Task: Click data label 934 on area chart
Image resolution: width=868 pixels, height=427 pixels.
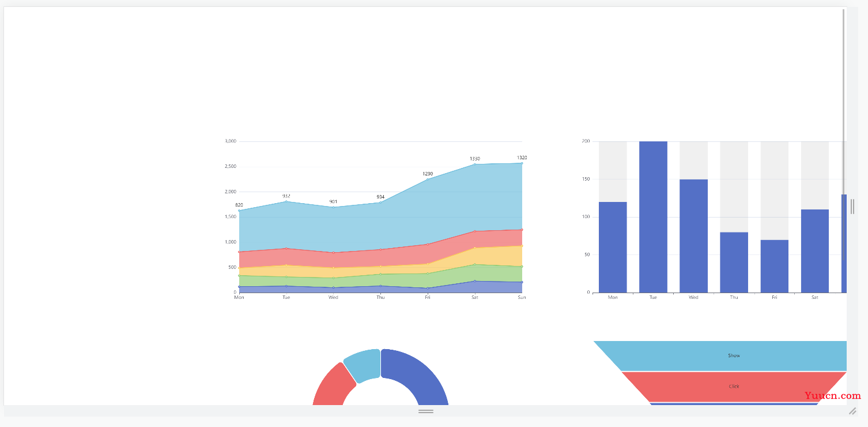Action: (x=380, y=197)
